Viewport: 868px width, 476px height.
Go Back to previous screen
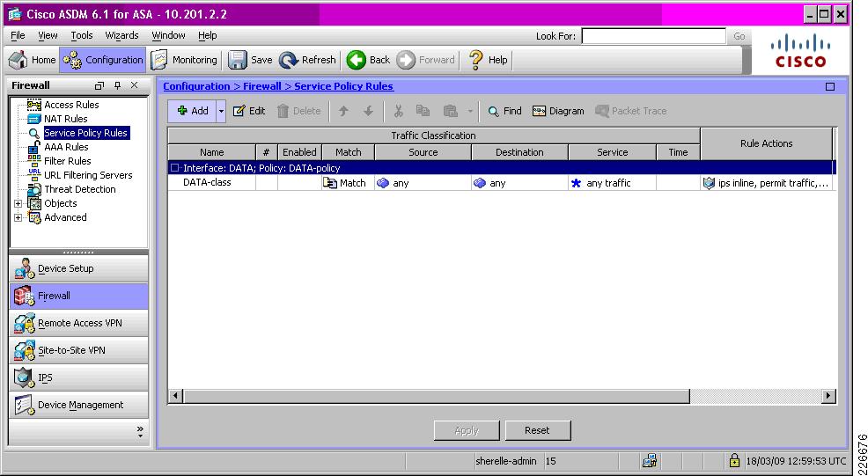pos(369,60)
